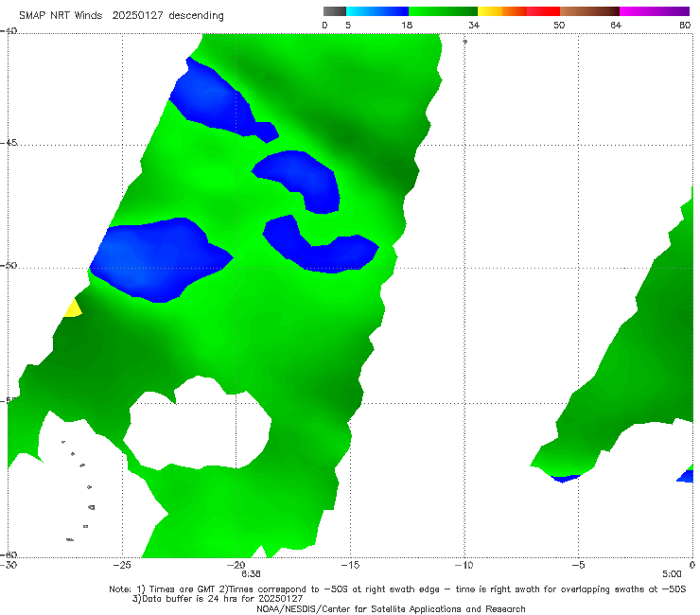The height and width of the screenshot is (615, 700).
Task: Click the '18' label under the color bar
Action: point(407,25)
